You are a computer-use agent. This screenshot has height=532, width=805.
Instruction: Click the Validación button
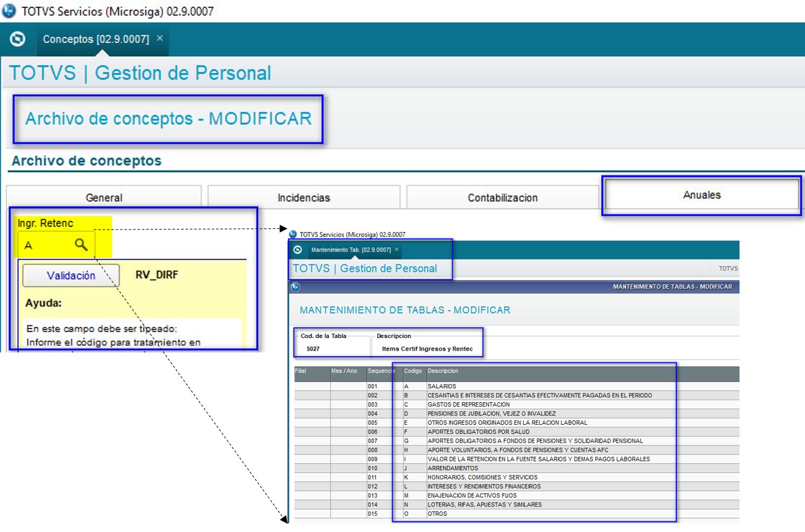coord(71,275)
